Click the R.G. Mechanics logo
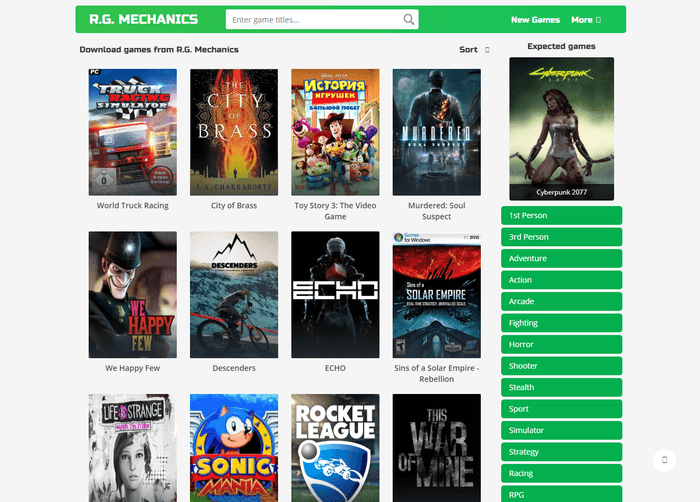The height and width of the screenshot is (502, 700). click(x=143, y=20)
